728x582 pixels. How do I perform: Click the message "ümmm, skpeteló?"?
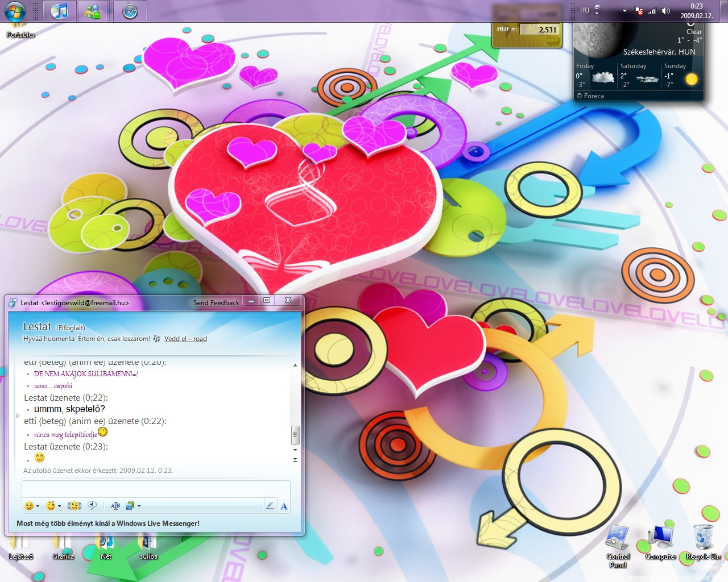(x=69, y=409)
